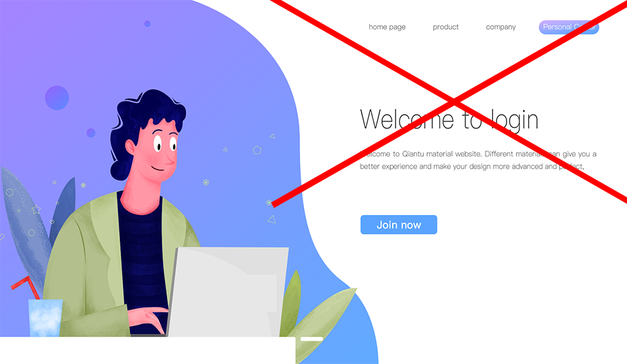Image resolution: width=627 pixels, height=364 pixels.
Task: Select the star outline on the blue leaf
Action: click(36, 209)
